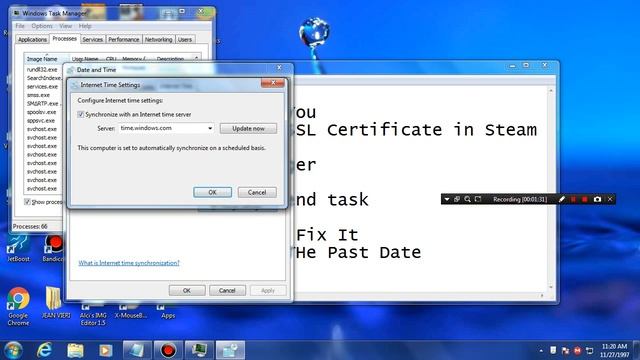This screenshot has height=360, width=640.
Task: Open What is Internet time synchronization link
Action: (129, 263)
